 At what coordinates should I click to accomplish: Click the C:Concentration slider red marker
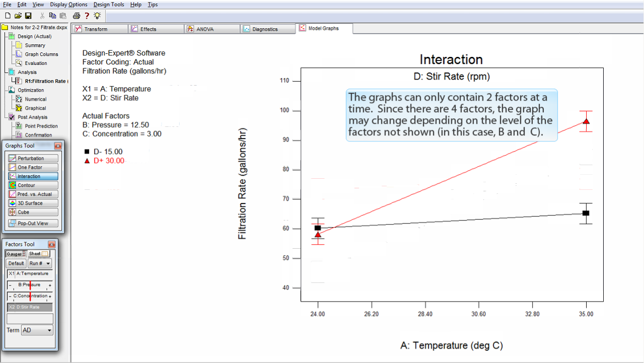[30, 296]
